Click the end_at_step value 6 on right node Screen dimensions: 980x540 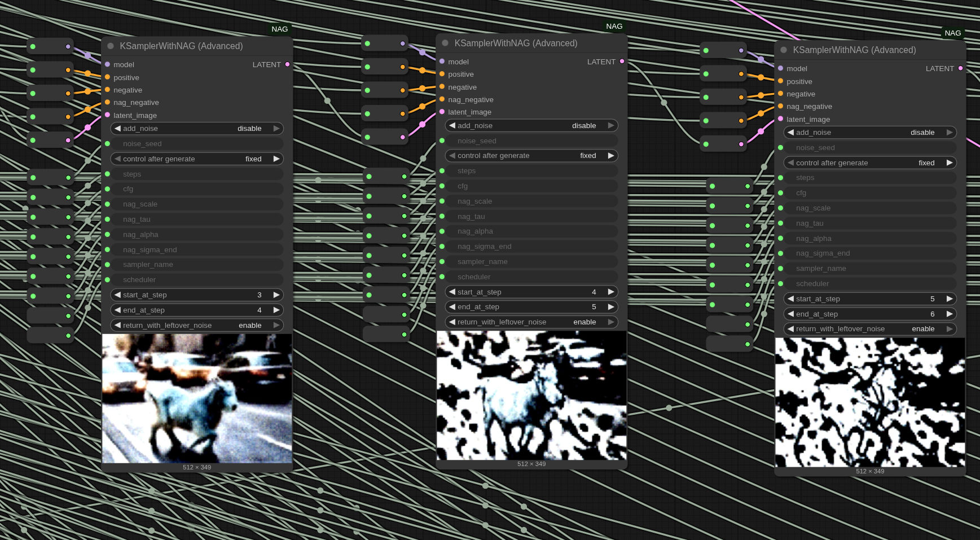click(933, 314)
